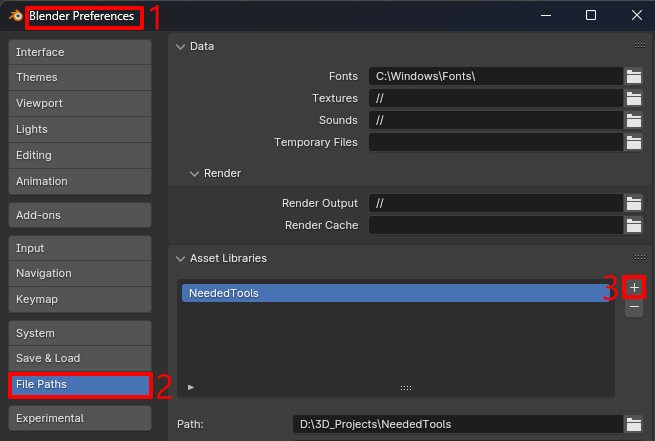The width and height of the screenshot is (655, 441).
Task: Open folder browser for Fonts path
Action: click(x=633, y=76)
